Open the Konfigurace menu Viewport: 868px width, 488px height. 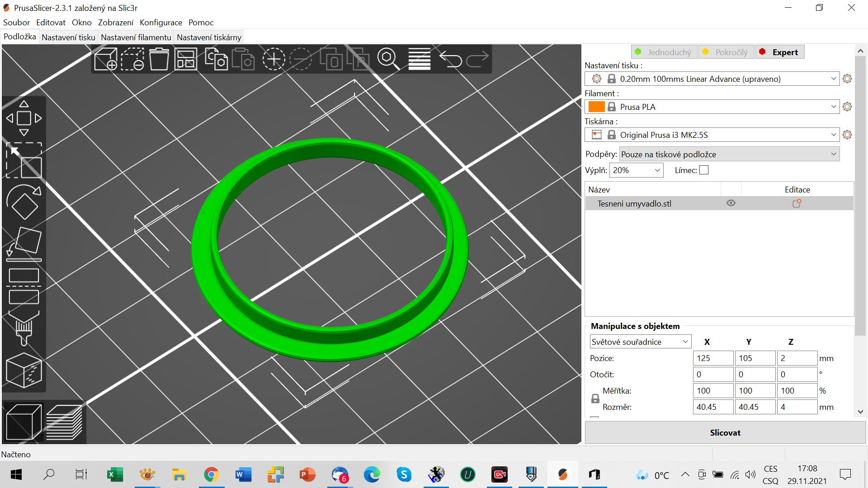point(161,23)
